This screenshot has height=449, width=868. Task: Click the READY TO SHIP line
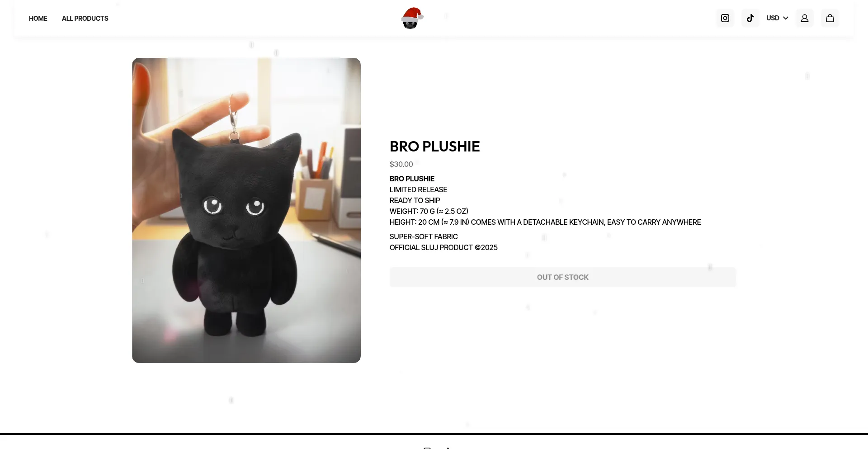click(x=415, y=200)
